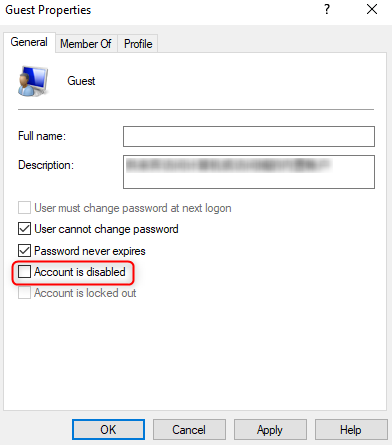Click the Guest user account icon
This screenshot has height=445, width=392.
pyautogui.click(x=33, y=81)
